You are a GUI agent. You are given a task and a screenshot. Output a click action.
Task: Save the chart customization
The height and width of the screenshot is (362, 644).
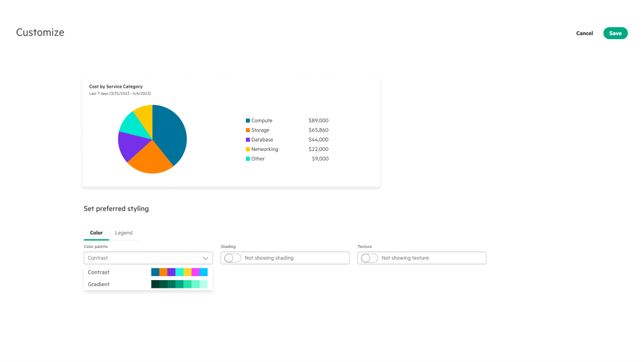tap(615, 33)
